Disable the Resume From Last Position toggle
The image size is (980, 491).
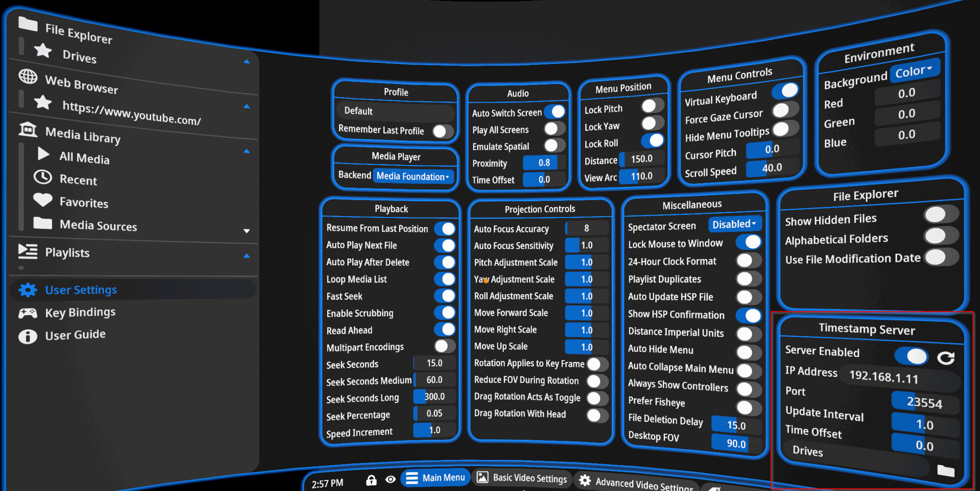tap(445, 229)
